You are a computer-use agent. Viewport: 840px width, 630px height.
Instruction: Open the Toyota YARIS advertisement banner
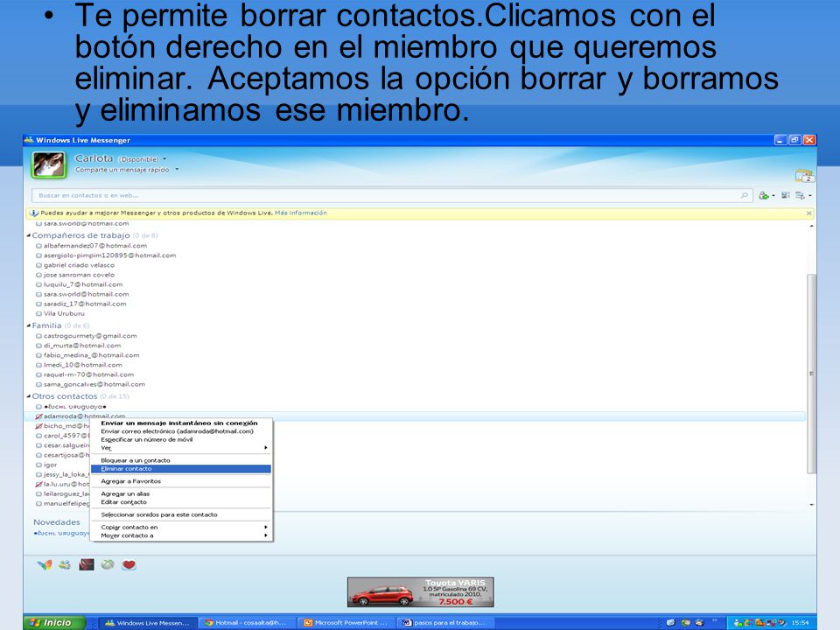pyautogui.click(x=421, y=592)
